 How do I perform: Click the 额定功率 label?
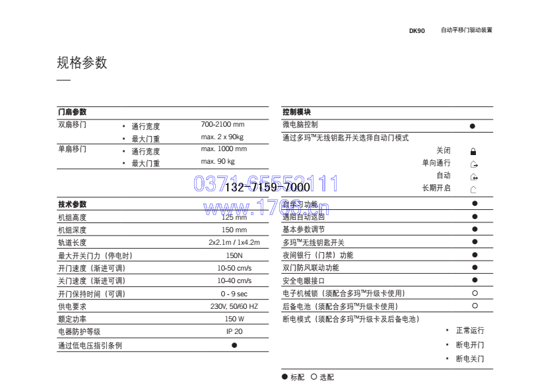pyautogui.click(x=72, y=319)
